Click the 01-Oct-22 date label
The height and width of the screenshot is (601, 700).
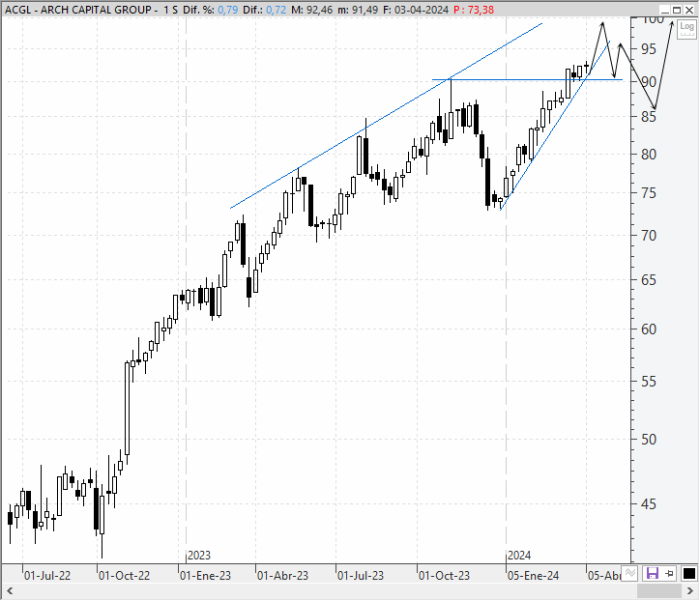pyautogui.click(x=124, y=576)
